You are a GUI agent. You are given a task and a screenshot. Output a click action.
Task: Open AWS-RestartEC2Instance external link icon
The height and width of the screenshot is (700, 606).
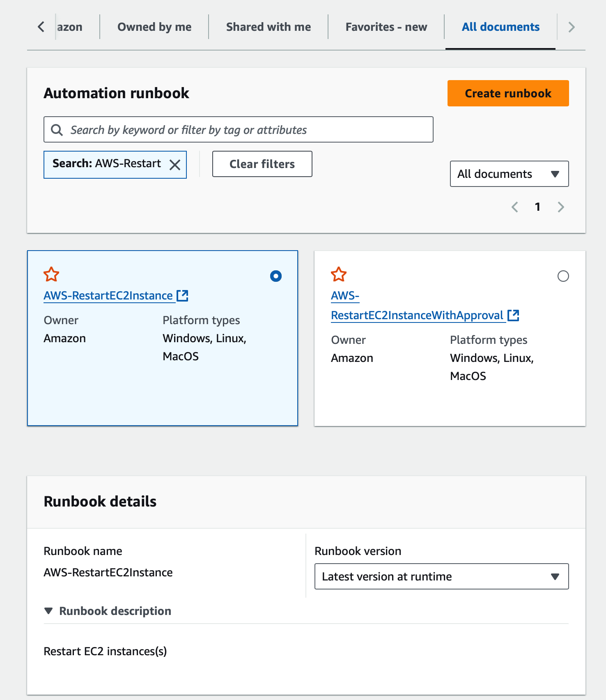click(182, 295)
